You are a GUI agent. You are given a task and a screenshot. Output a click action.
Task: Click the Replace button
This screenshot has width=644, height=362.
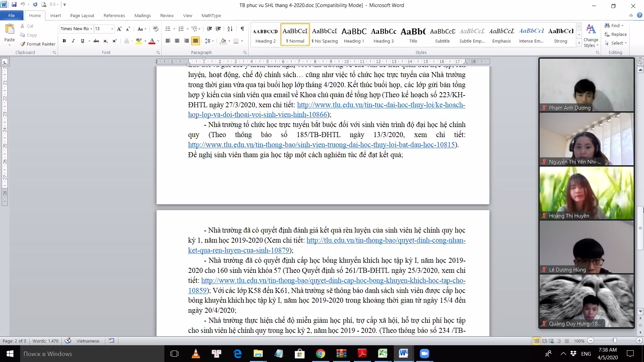[x=615, y=34]
